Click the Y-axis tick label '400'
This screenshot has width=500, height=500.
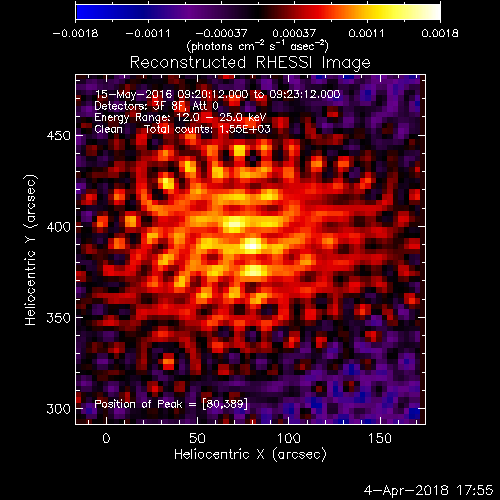(x=59, y=227)
